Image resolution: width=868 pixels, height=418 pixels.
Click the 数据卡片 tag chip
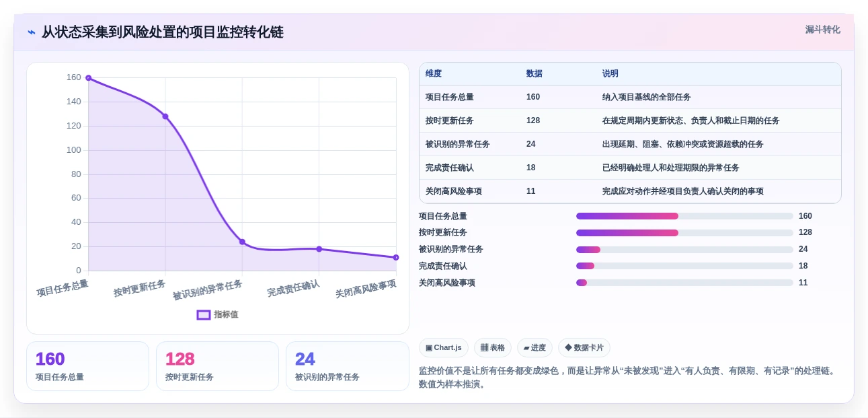584,347
